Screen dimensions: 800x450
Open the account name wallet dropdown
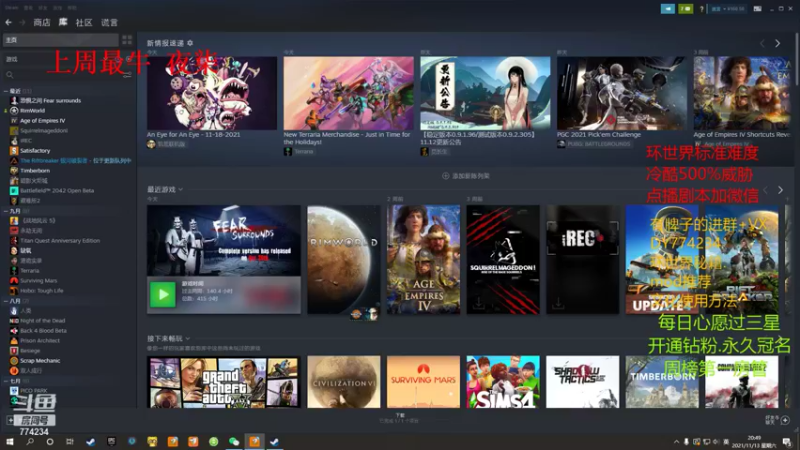pyautogui.click(x=728, y=9)
